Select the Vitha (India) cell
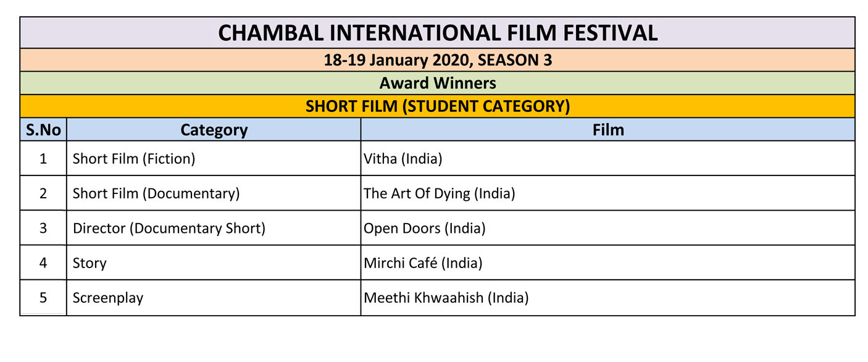The image size is (868, 362). pos(608,159)
